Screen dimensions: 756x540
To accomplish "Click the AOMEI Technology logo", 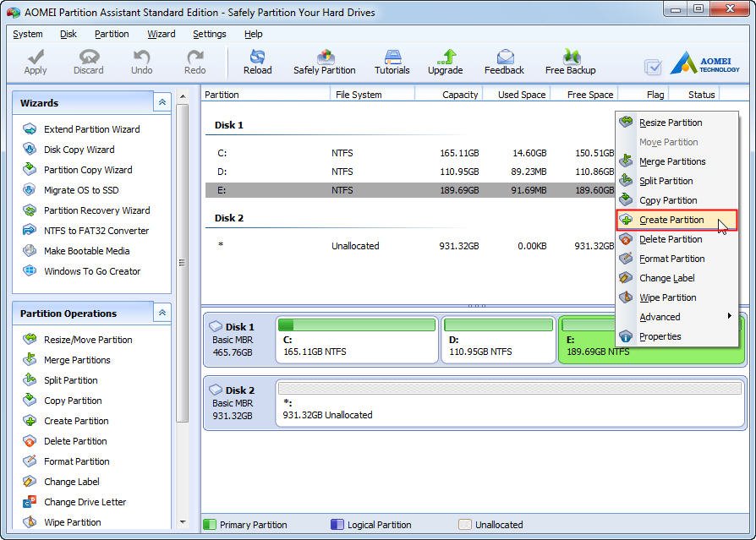I will (x=704, y=63).
